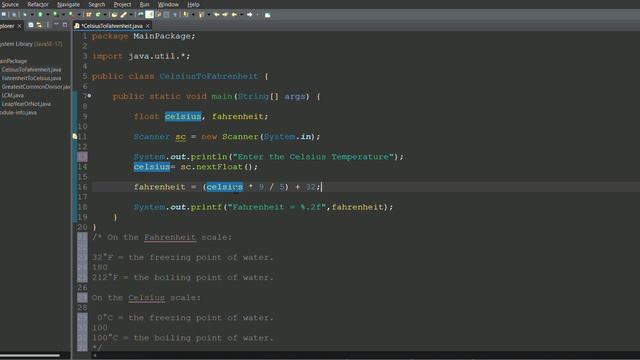Collapse the main method fold marker at line 7
640x360 pixels.
pyautogui.click(x=89, y=96)
